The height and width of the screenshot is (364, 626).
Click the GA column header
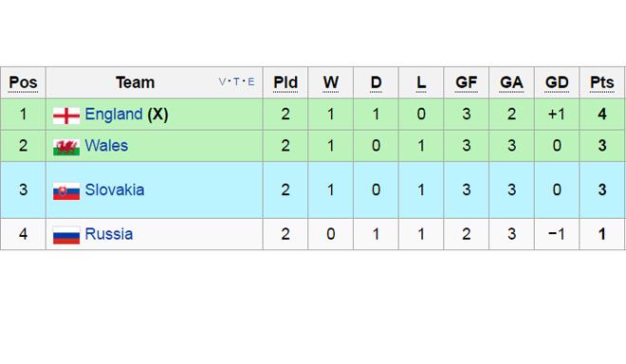click(x=511, y=82)
